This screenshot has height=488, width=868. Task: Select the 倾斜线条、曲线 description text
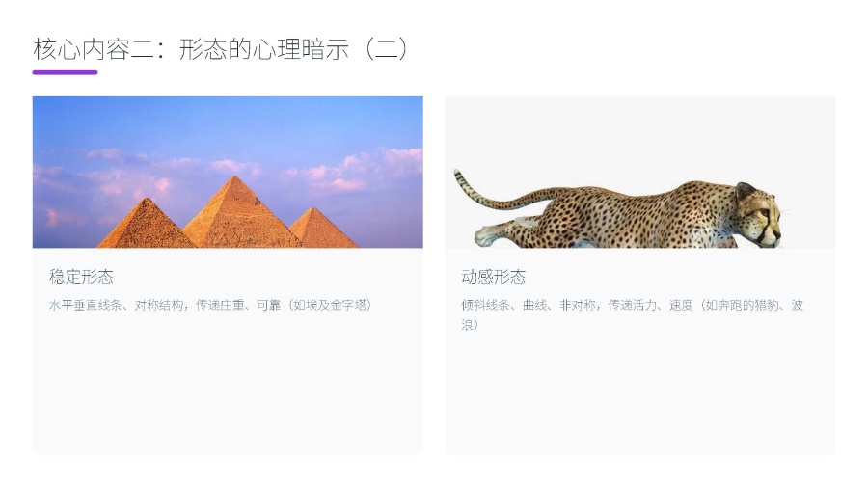click(x=632, y=314)
